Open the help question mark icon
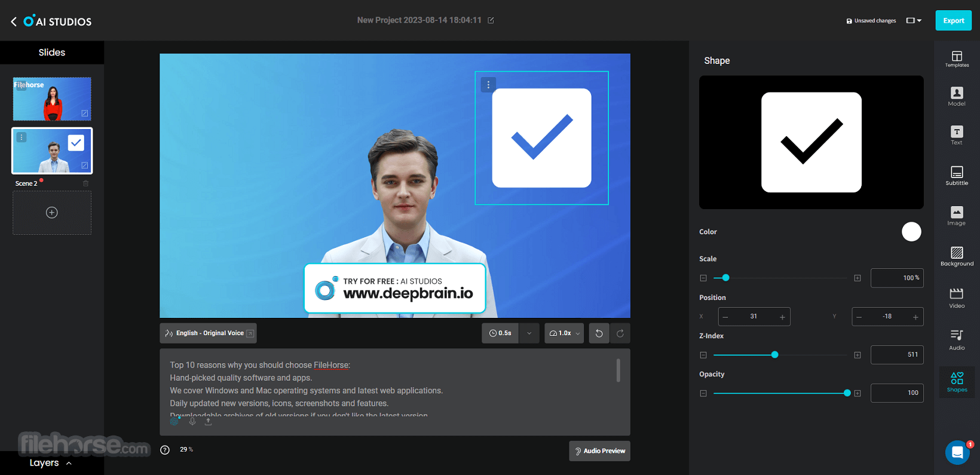This screenshot has width=980, height=475. coord(165,450)
